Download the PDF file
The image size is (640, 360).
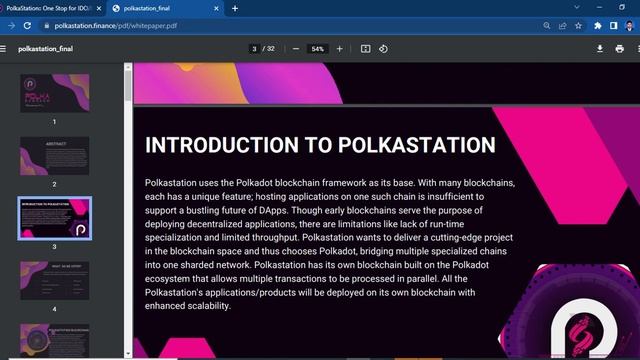pyautogui.click(x=600, y=49)
